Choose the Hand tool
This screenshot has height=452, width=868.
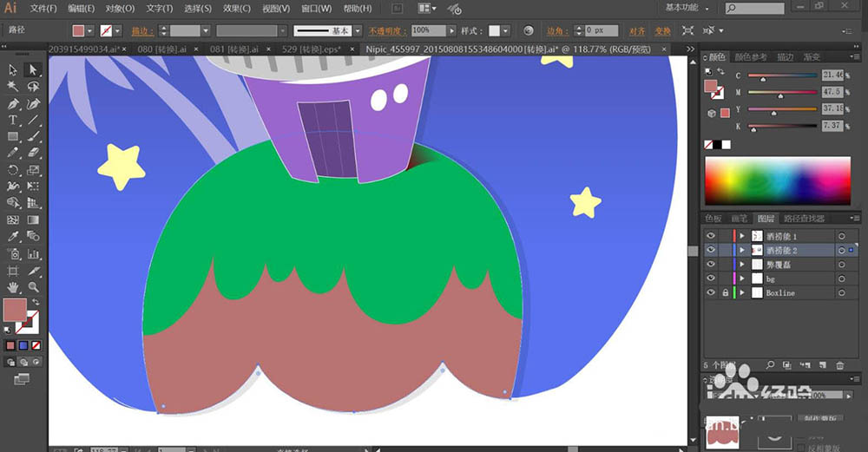tap(13, 286)
